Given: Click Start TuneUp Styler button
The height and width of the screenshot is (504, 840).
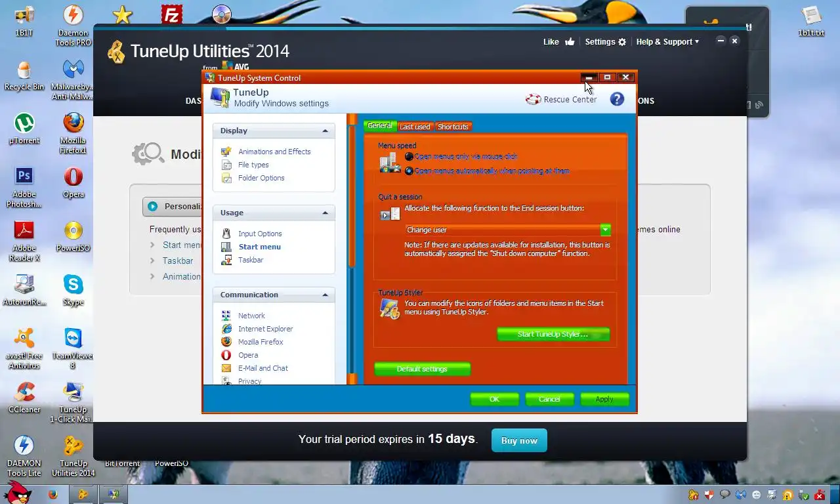Looking at the screenshot, I should click(x=553, y=334).
